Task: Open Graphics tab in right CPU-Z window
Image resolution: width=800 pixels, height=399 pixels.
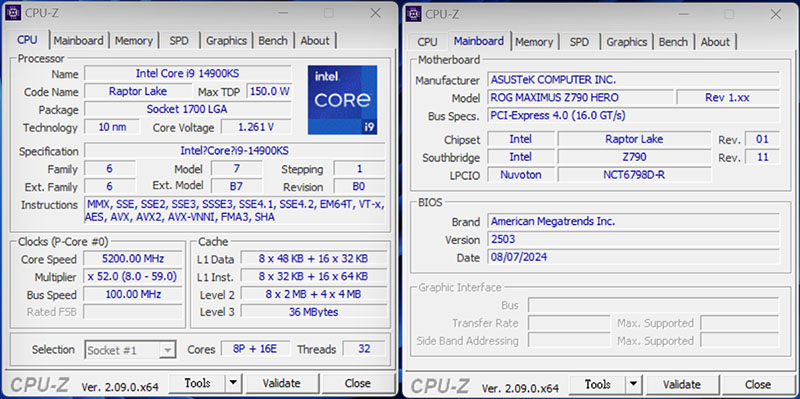Action: pyautogui.click(x=627, y=41)
